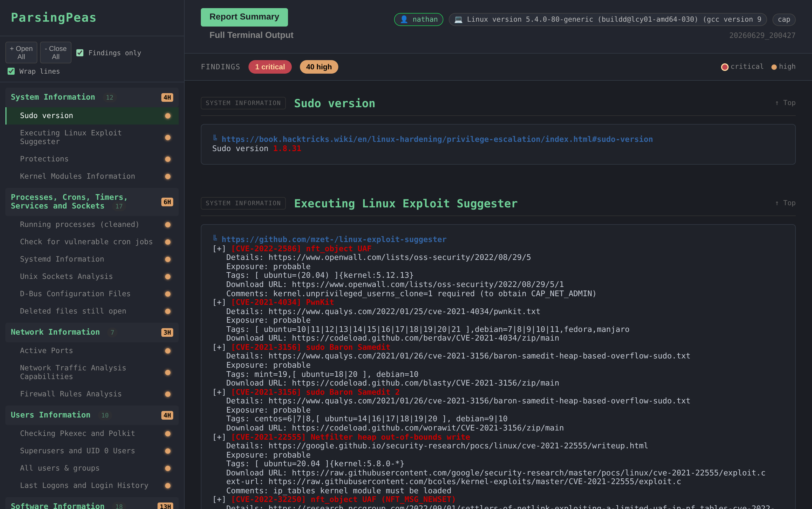Open All users & groups item
Viewport: 812px width, 509px height.
pos(92,468)
